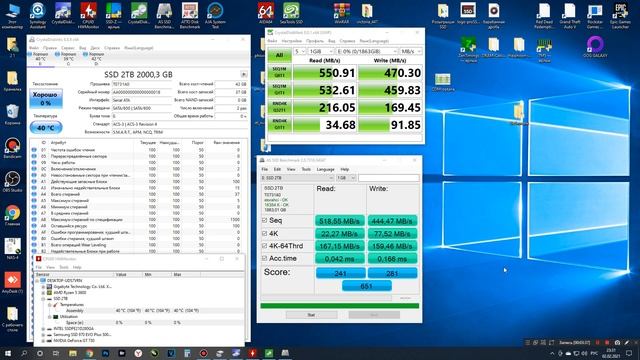This screenshot has width=640, height=360.
Task: Open the Epic Games Launcher desktop shortcut
Action: [620, 16]
